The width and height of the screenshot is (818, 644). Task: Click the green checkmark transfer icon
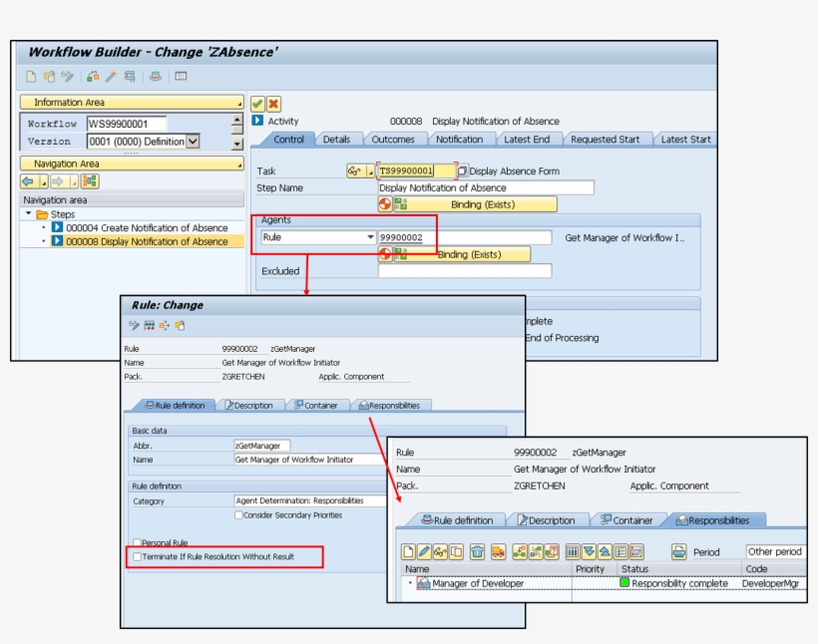pos(257,104)
